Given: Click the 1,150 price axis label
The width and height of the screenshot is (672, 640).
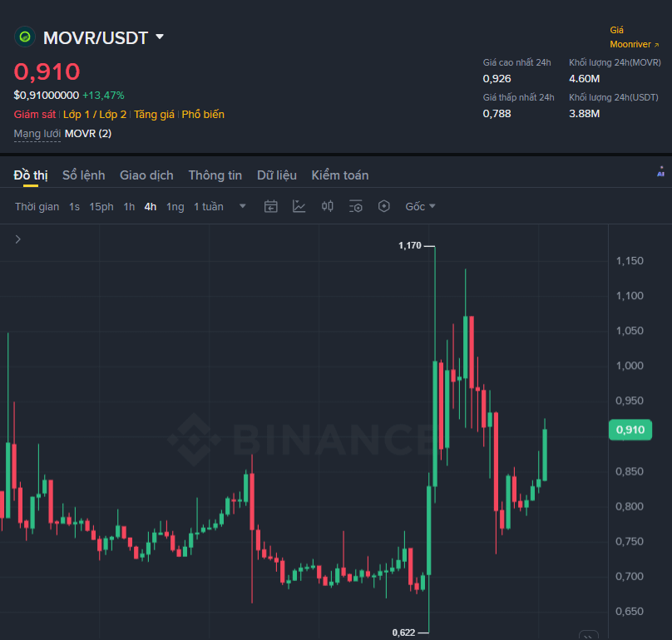Looking at the screenshot, I should click(630, 261).
